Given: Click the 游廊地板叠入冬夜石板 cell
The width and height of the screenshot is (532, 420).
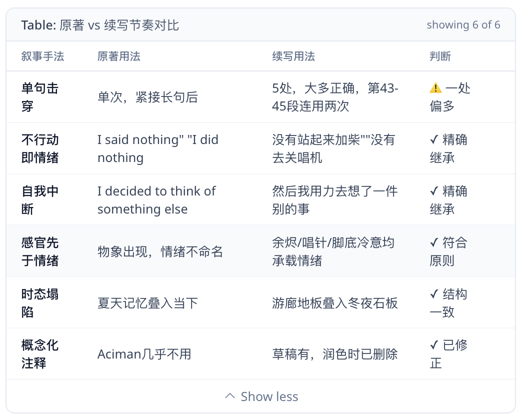Looking at the screenshot, I should point(335,303).
